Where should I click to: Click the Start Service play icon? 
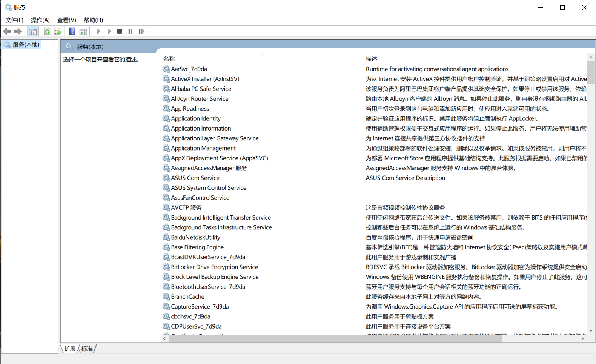[x=98, y=31]
